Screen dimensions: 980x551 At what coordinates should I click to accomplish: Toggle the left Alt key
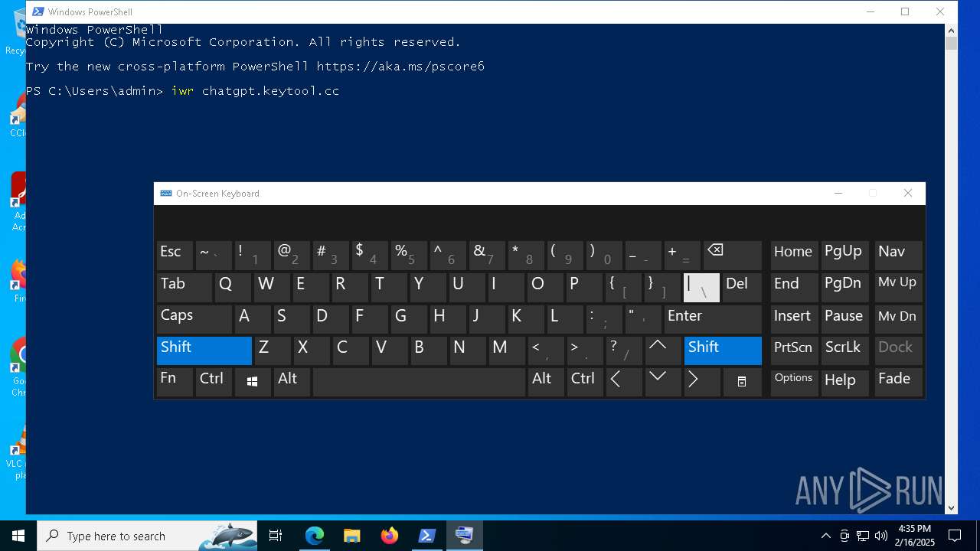292,382
